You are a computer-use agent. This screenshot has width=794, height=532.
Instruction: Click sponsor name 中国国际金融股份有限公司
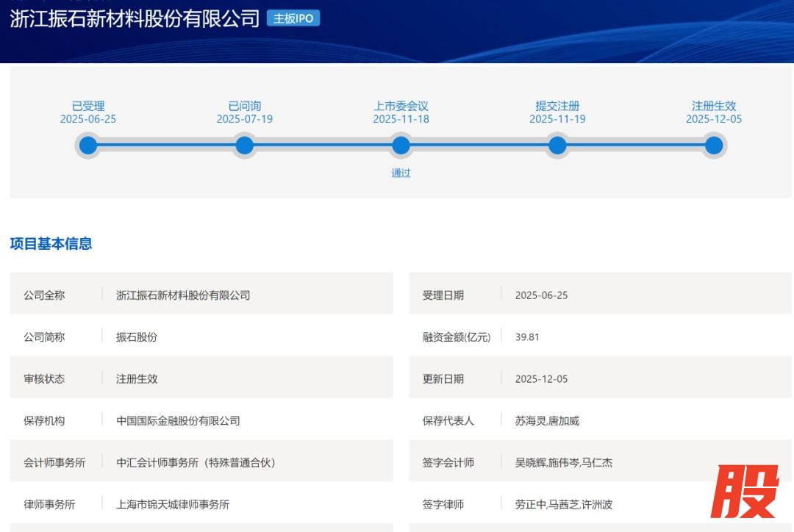(x=178, y=421)
